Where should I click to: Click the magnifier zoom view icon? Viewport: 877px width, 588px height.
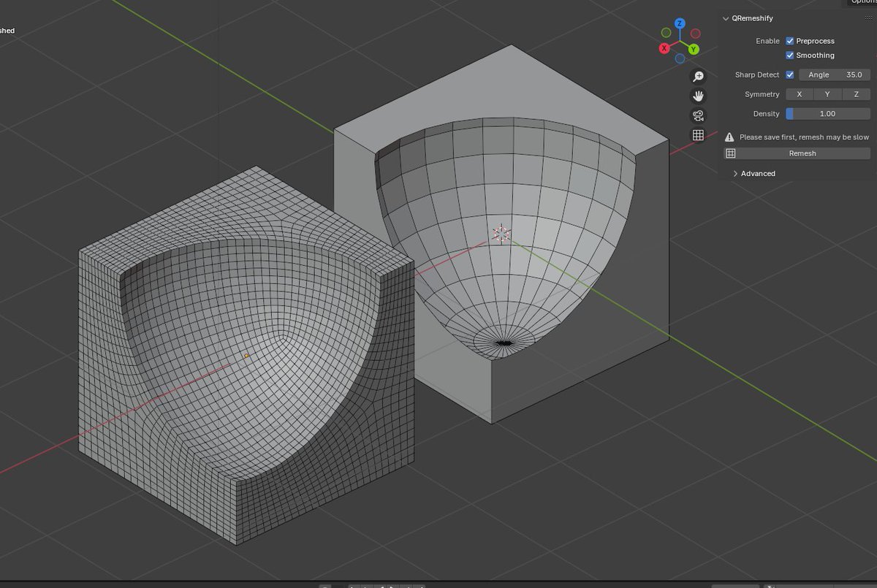[698, 76]
